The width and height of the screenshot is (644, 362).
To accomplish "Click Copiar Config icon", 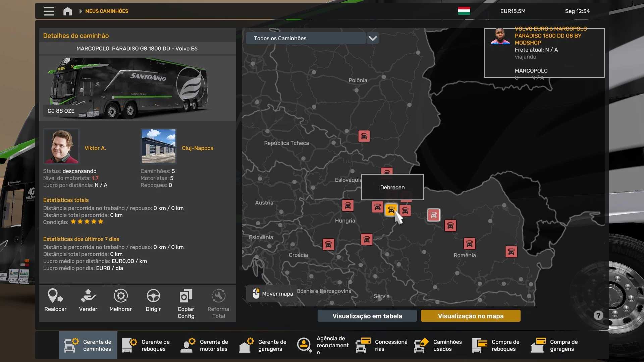I will tap(186, 296).
